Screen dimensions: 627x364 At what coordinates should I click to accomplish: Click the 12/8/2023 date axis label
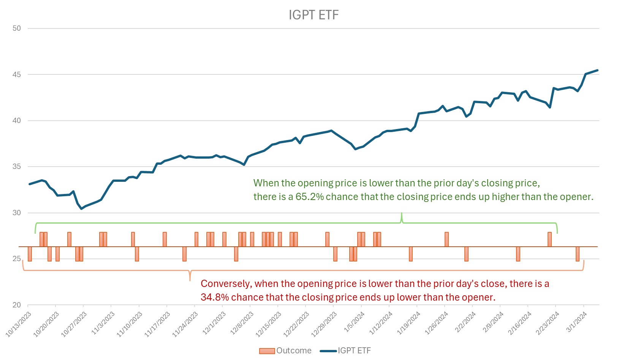click(242, 323)
